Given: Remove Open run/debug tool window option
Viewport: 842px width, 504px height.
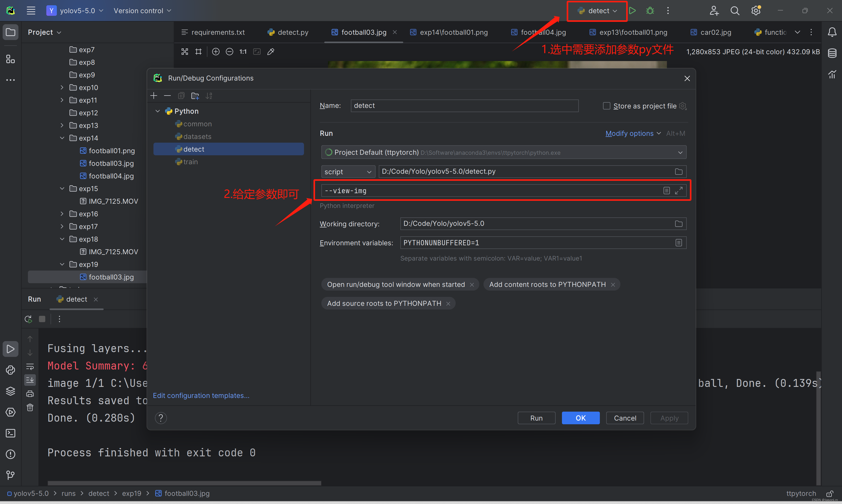Looking at the screenshot, I should pyautogui.click(x=472, y=285).
